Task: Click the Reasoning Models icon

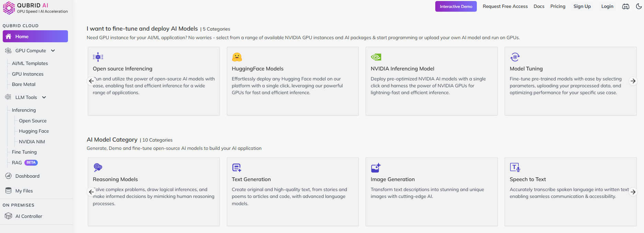Action: point(98,167)
